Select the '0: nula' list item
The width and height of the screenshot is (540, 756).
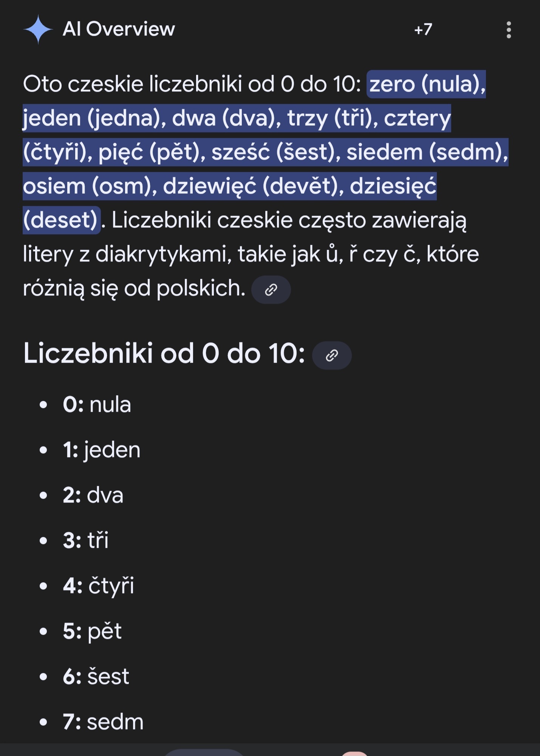pos(97,405)
